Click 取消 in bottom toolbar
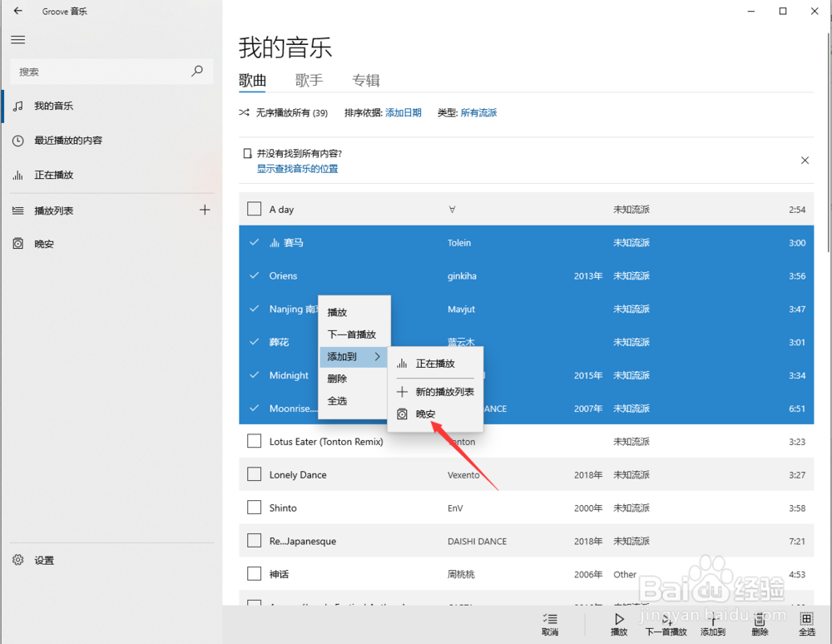The height and width of the screenshot is (644, 832). tap(550, 624)
